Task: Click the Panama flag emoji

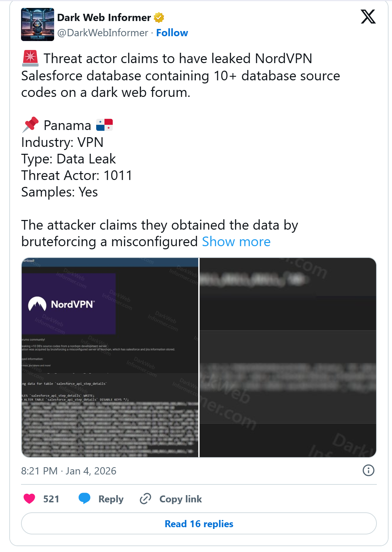Action: [x=104, y=125]
